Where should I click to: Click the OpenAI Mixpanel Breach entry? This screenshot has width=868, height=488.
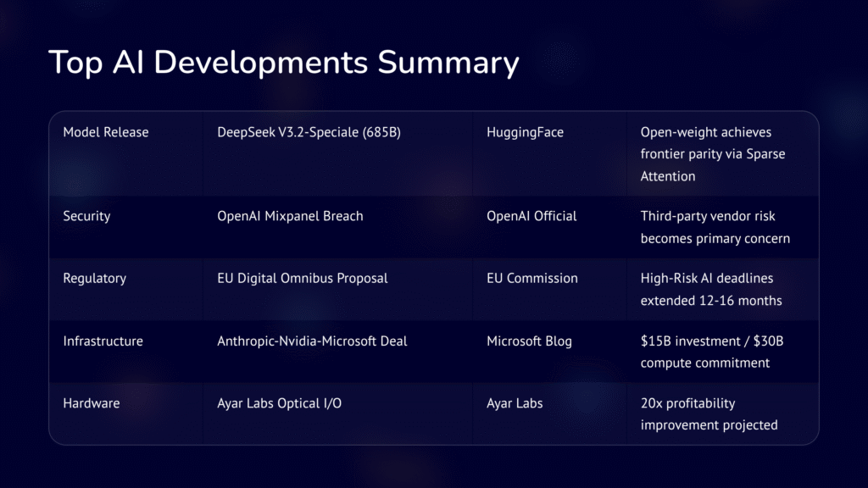(289, 216)
